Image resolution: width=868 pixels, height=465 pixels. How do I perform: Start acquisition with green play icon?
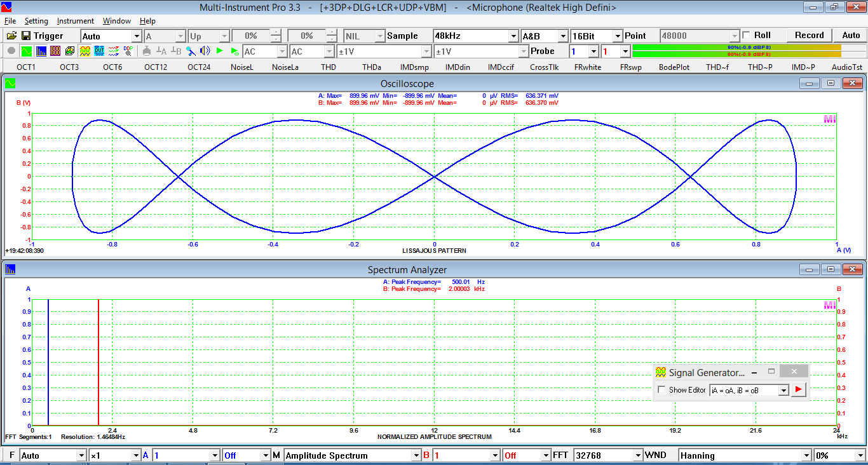[x=220, y=51]
